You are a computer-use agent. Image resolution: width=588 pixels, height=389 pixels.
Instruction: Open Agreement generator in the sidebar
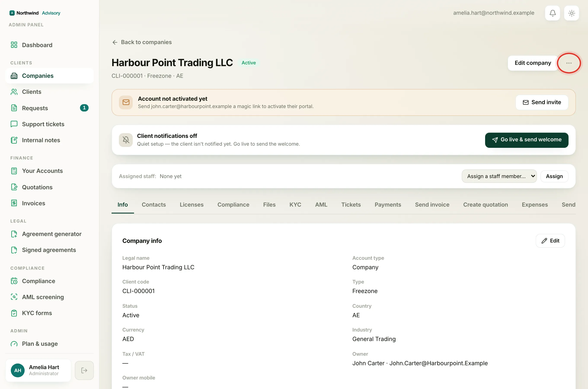[49, 234]
